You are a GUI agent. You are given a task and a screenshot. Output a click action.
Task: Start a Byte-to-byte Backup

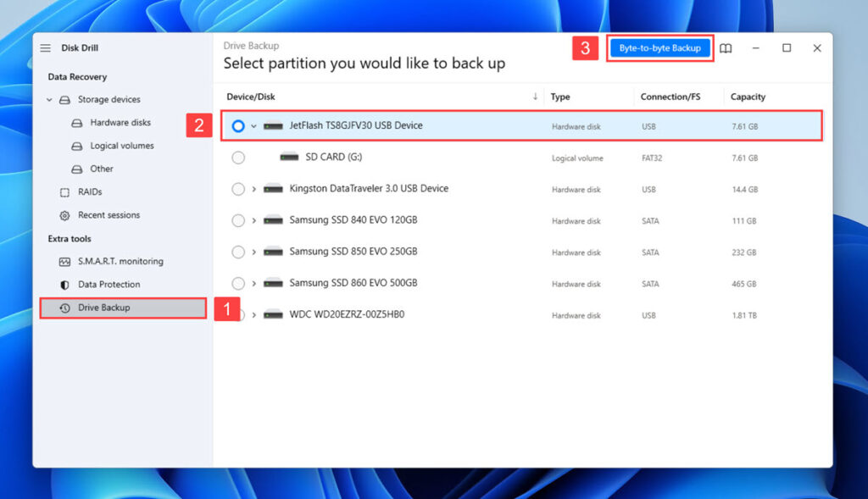[659, 48]
